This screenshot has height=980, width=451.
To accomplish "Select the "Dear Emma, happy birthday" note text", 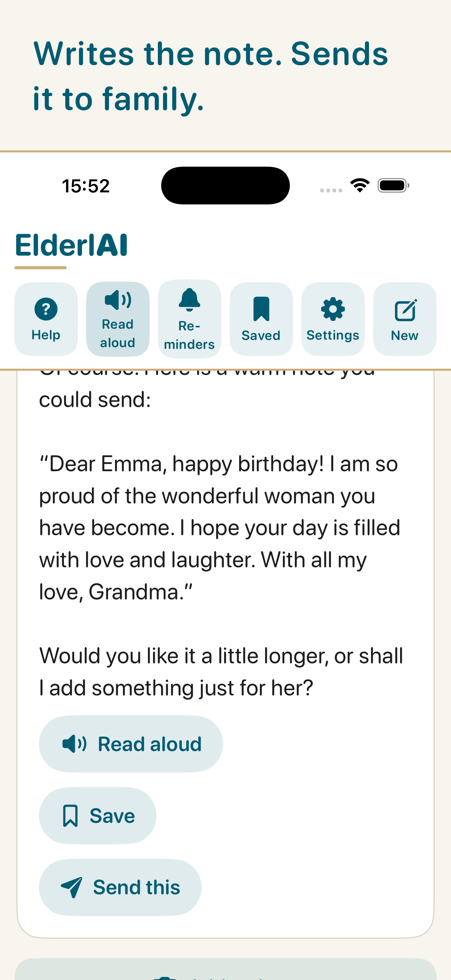I will (220, 528).
